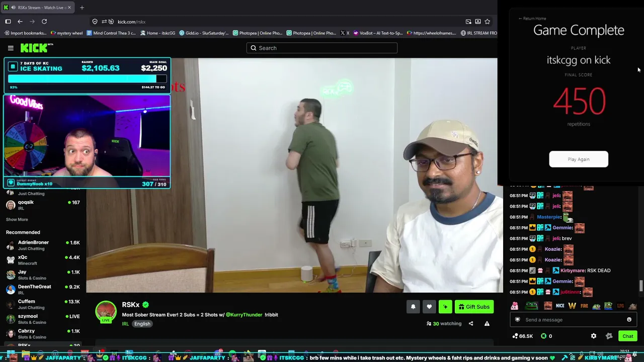Select the FIRE emote in quick emotes
This screenshot has height=362, width=644.
click(x=584, y=306)
